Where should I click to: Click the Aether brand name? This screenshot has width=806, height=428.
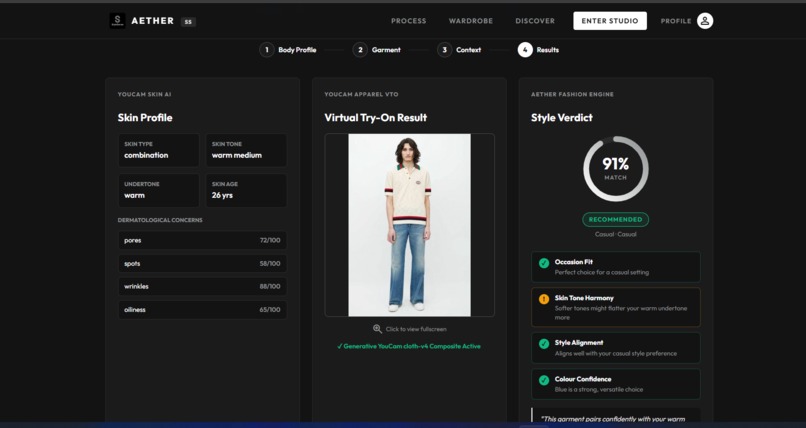[x=153, y=21]
